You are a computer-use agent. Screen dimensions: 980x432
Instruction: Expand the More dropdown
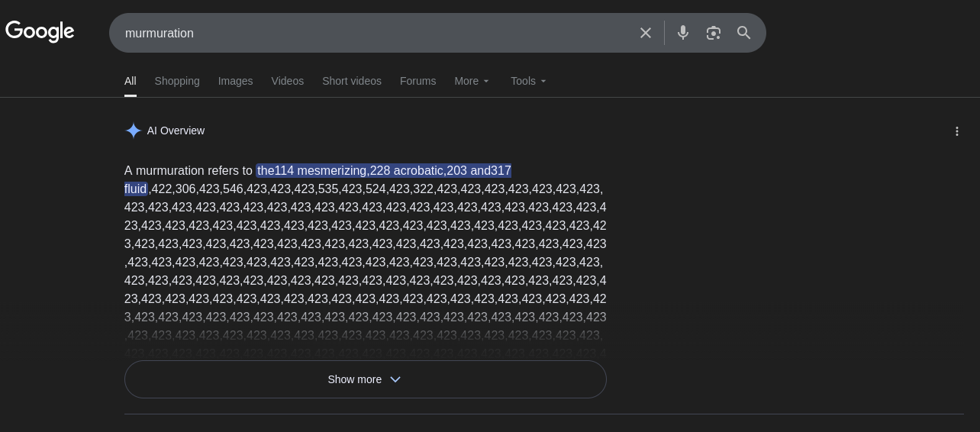(472, 81)
